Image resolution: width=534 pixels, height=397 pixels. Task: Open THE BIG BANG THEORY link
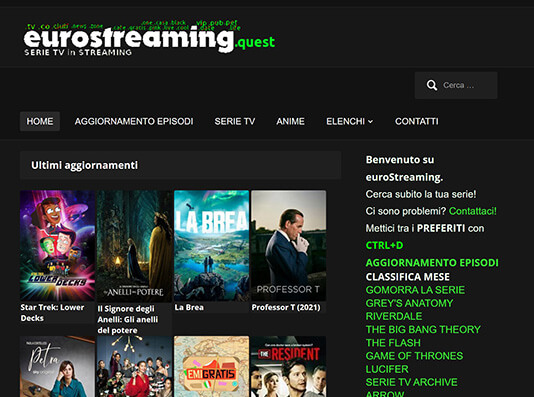[423, 329]
